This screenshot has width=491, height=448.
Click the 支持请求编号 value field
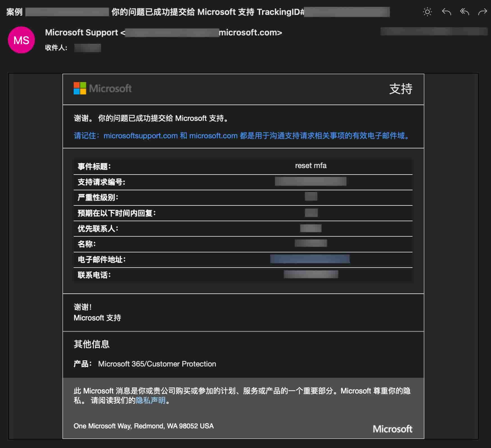311,181
